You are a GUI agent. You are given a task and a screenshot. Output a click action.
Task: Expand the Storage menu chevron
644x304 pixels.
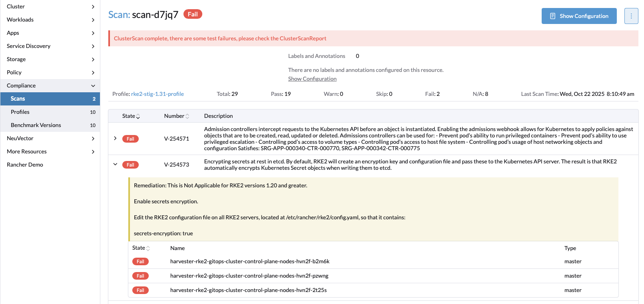click(x=93, y=60)
